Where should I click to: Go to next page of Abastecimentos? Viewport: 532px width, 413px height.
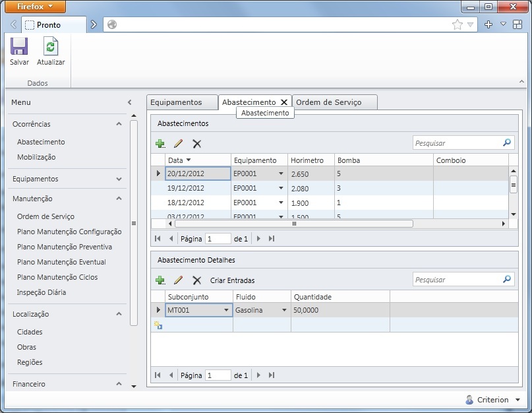pos(258,238)
